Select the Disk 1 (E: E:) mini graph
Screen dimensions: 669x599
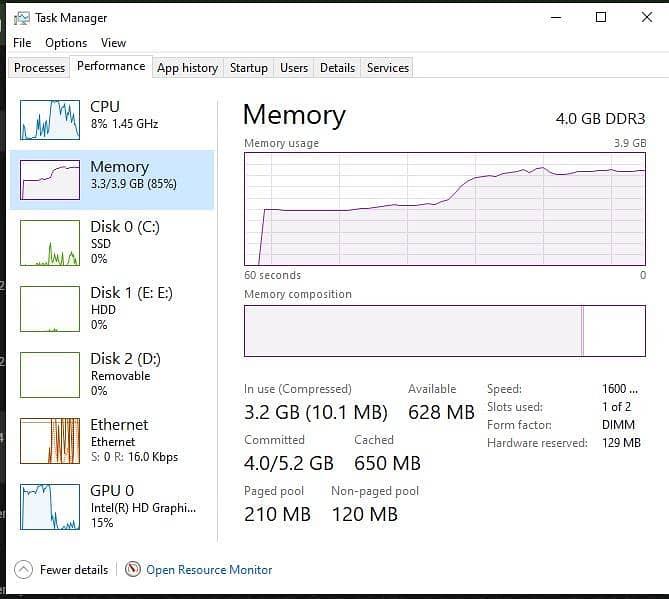50,309
